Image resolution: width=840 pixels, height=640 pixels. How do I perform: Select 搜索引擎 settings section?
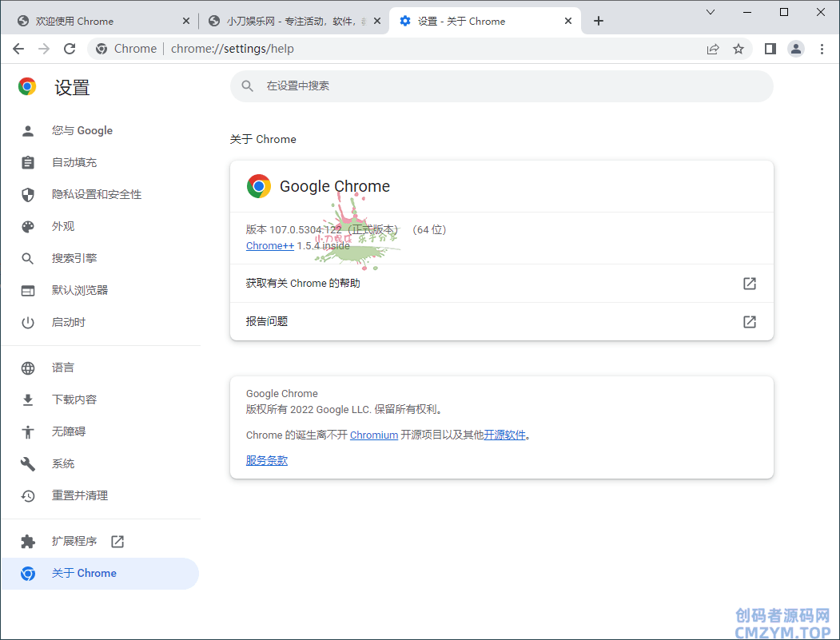(74, 258)
